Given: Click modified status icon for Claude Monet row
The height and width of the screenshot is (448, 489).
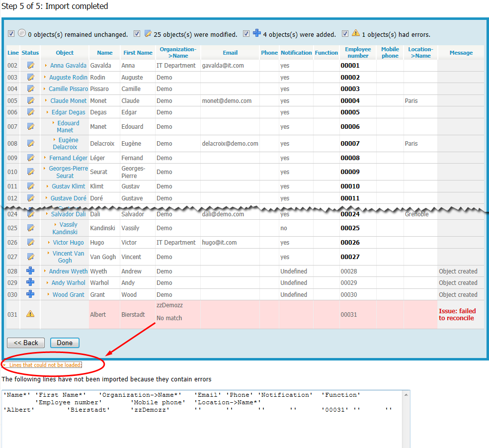Looking at the screenshot, I should (x=30, y=100).
